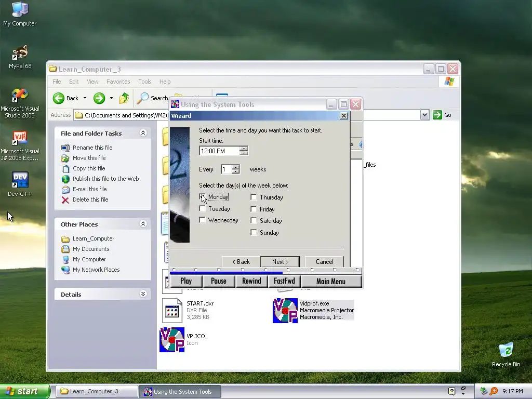Image resolution: width=532 pixels, height=399 pixels.
Task: Open the Address bar dropdown
Action: pyautogui.click(x=424, y=115)
